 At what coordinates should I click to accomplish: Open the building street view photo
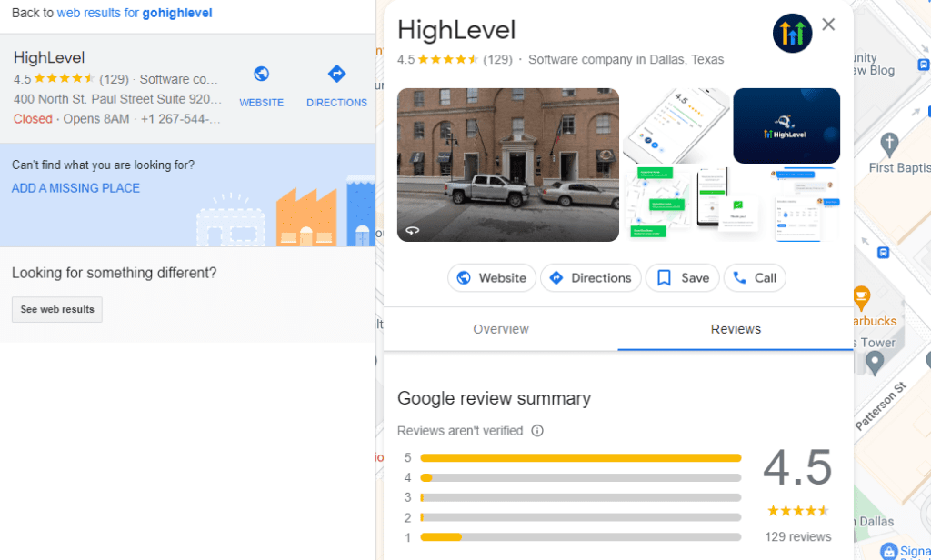coord(507,165)
